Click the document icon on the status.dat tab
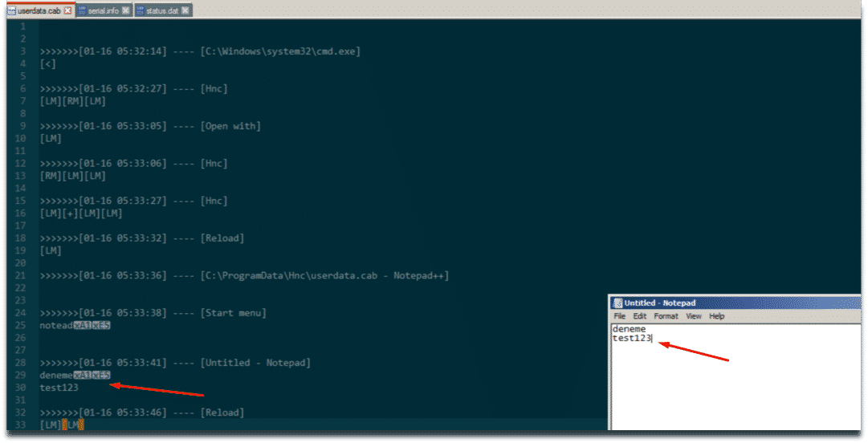The width and height of the screenshot is (868, 443). [140, 10]
